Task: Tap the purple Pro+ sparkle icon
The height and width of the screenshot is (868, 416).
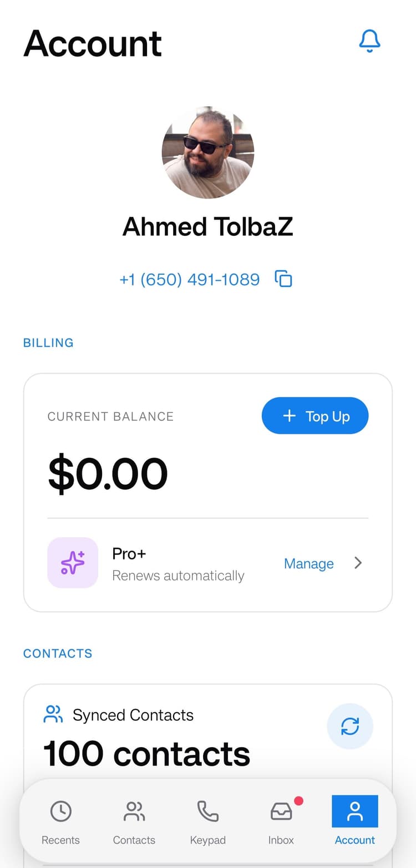Action: [73, 563]
